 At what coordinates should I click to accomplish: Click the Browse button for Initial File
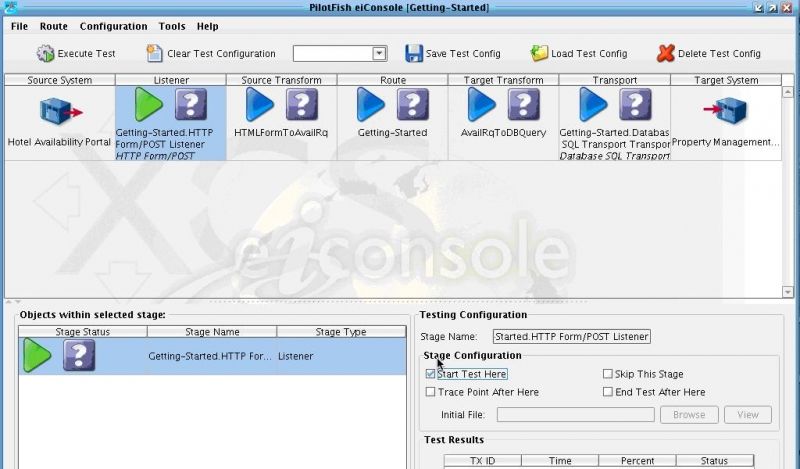coord(689,414)
